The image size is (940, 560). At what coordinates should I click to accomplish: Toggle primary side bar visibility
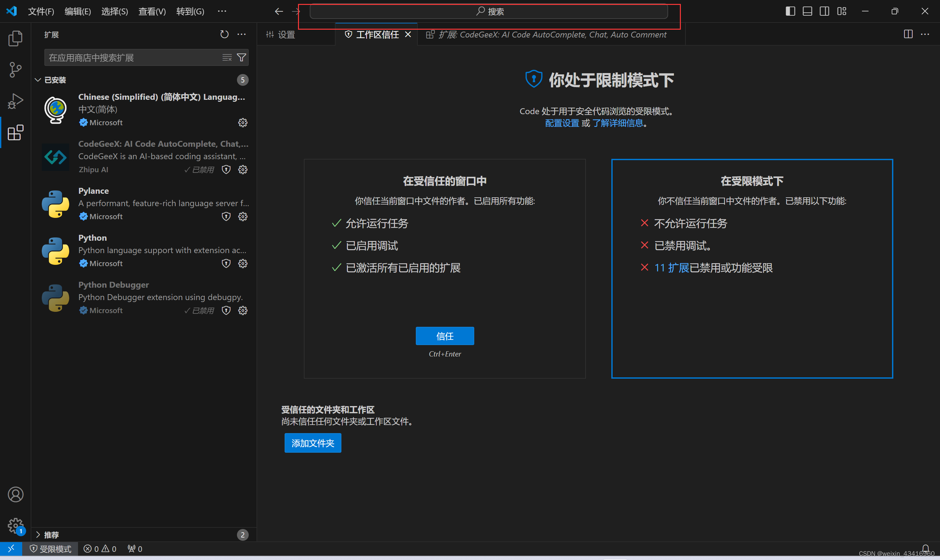pos(790,11)
